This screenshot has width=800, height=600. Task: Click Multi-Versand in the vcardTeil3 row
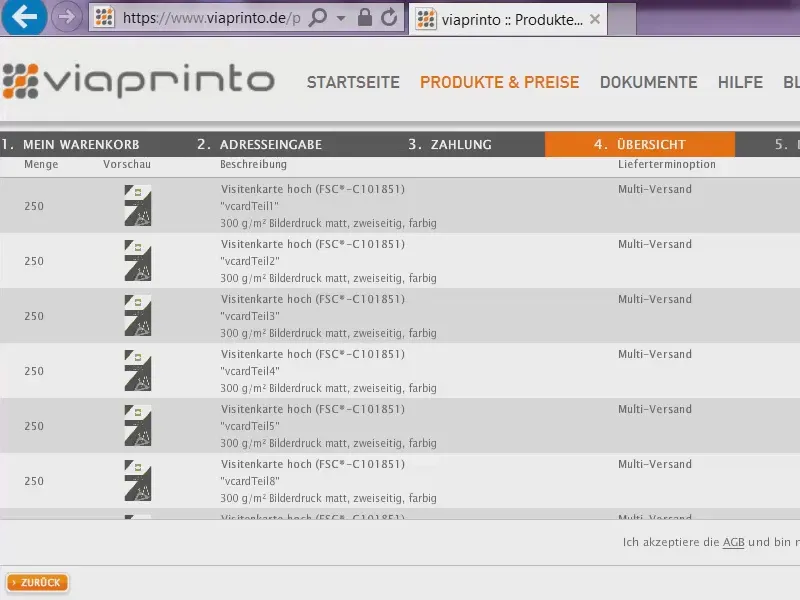[655, 299]
